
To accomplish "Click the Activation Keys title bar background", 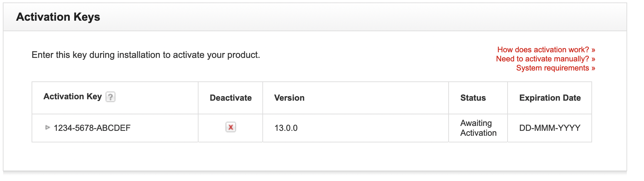I will tap(351, 17).
